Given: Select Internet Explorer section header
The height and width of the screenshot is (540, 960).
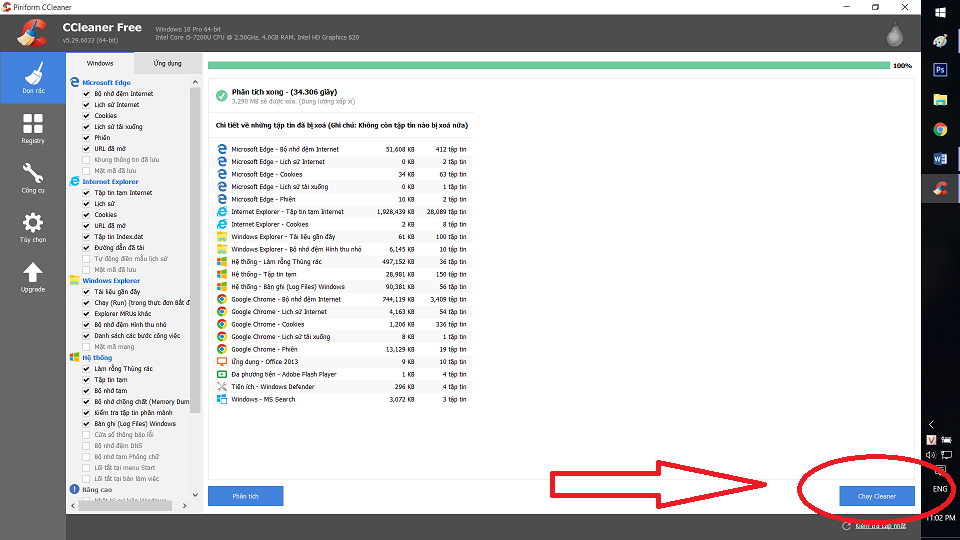Looking at the screenshot, I should [110, 181].
